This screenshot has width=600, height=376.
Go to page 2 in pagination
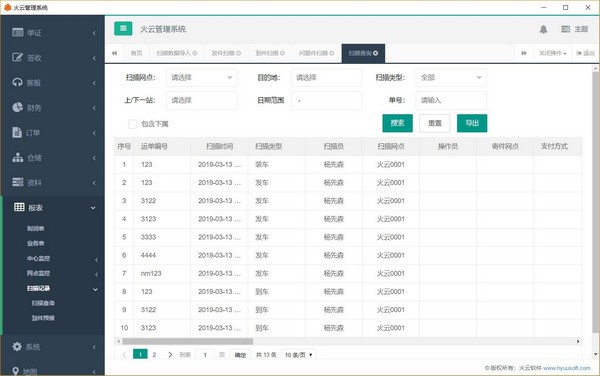point(154,355)
